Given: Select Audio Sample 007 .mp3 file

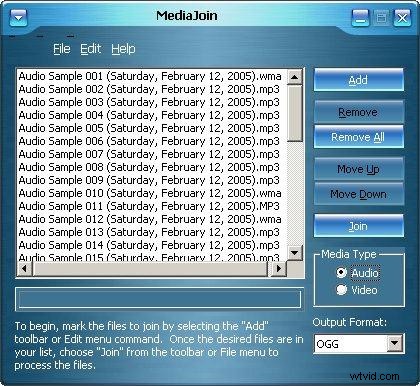Looking at the screenshot, I should [149, 154].
